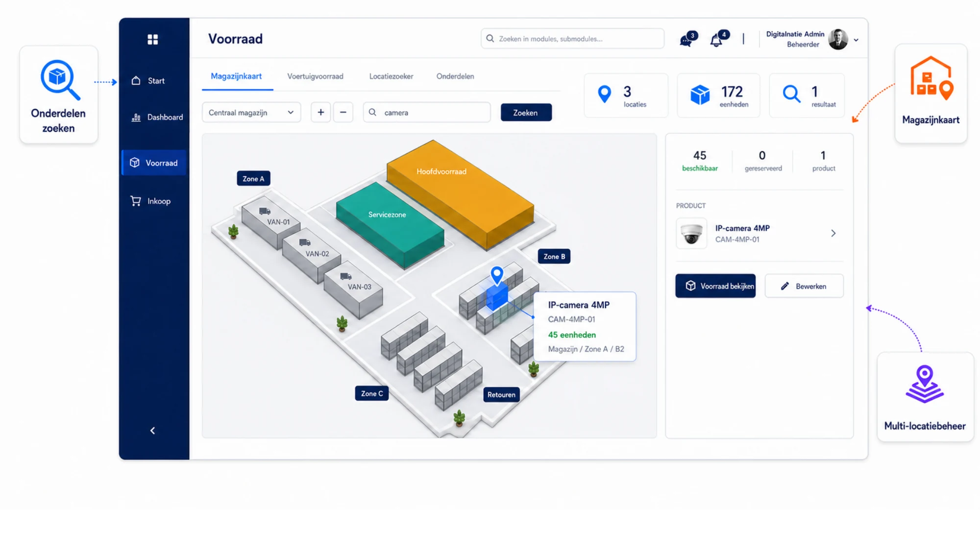Zoom out map with minus button
Image resolution: width=980 pixels, height=551 pixels.
(343, 113)
